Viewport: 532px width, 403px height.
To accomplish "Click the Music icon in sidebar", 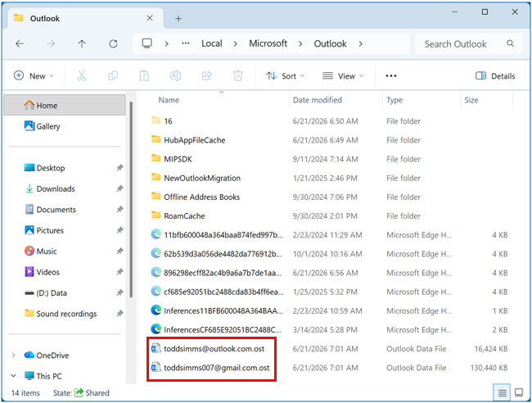I will coord(29,251).
